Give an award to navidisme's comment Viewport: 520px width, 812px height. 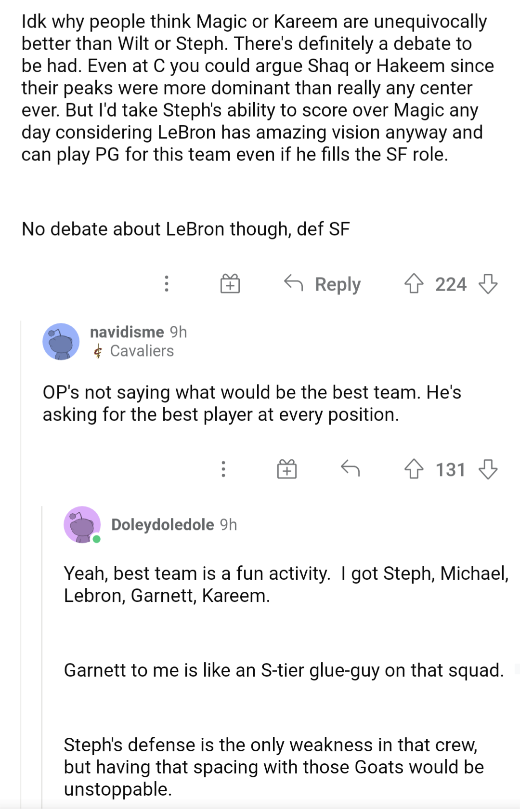tap(287, 469)
